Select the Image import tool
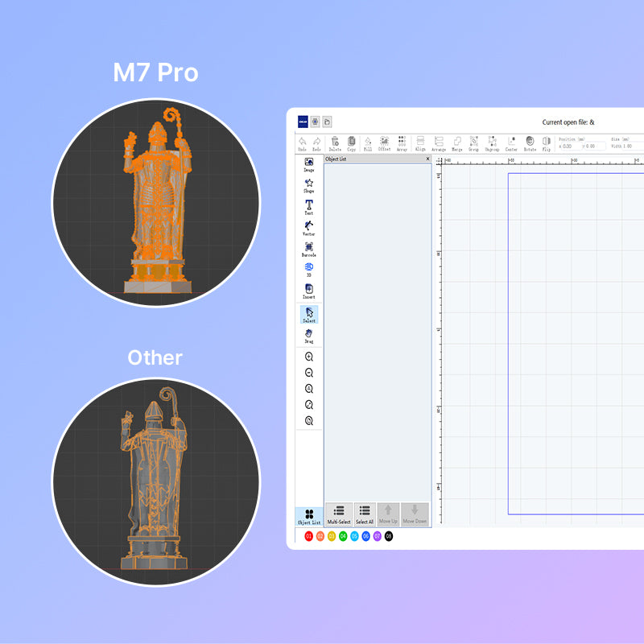 coord(309,163)
